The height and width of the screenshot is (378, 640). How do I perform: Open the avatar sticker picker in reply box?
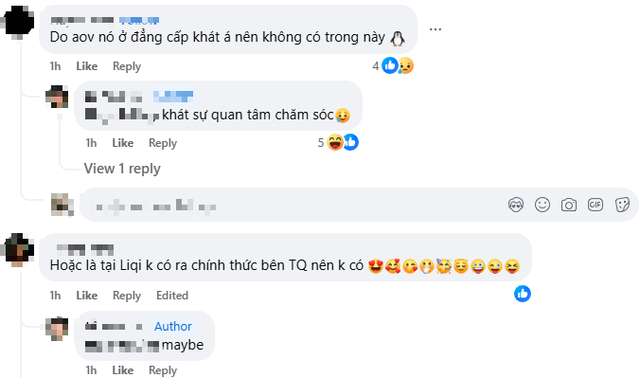pos(516,205)
